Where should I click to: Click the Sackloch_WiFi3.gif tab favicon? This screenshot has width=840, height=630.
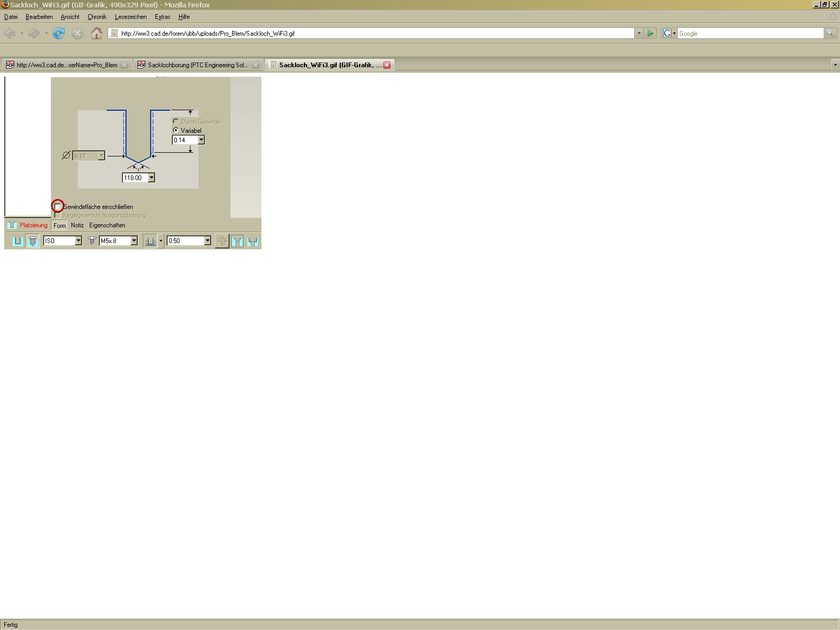pyautogui.click(x=272, y=65)
